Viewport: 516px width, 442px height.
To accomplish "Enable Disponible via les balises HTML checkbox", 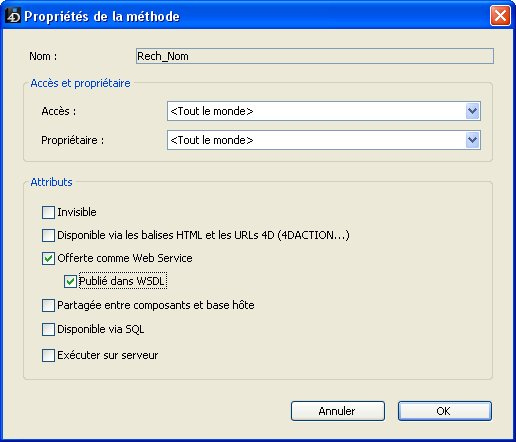I will click(48, 235).
